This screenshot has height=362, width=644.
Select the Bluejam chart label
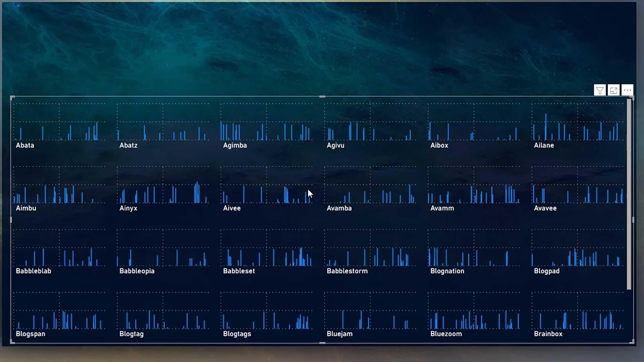(x=340, y=333)
